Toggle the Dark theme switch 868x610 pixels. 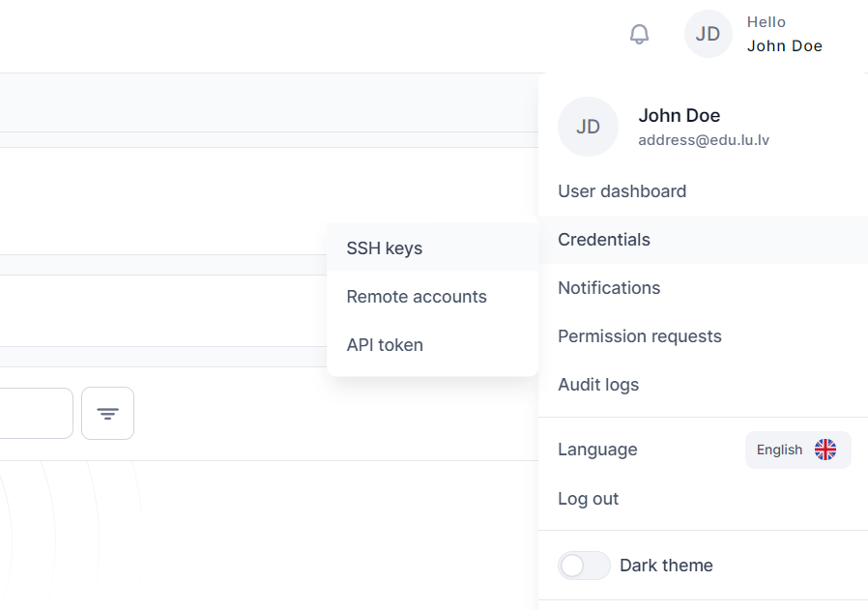tap(584, 566)
